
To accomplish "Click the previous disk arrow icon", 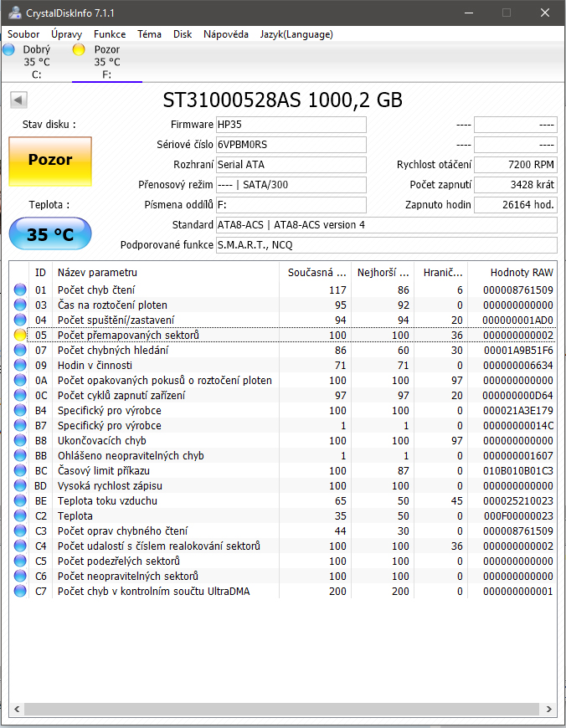I will click(18, 100).
